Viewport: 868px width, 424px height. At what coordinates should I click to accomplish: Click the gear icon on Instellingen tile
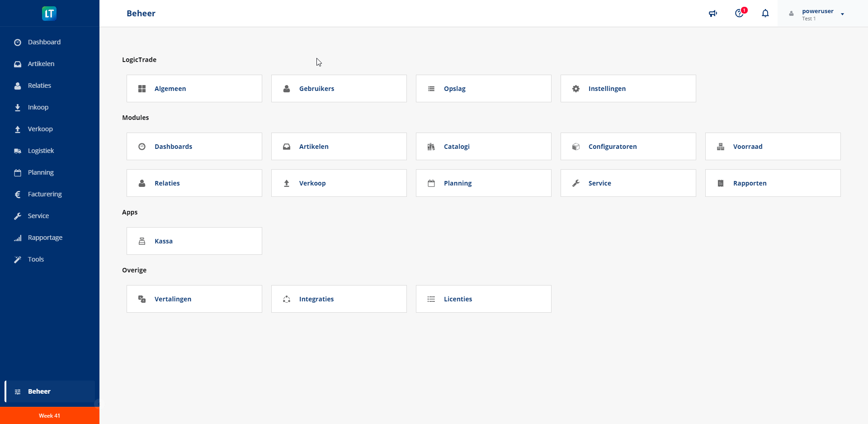pos(576,89)
